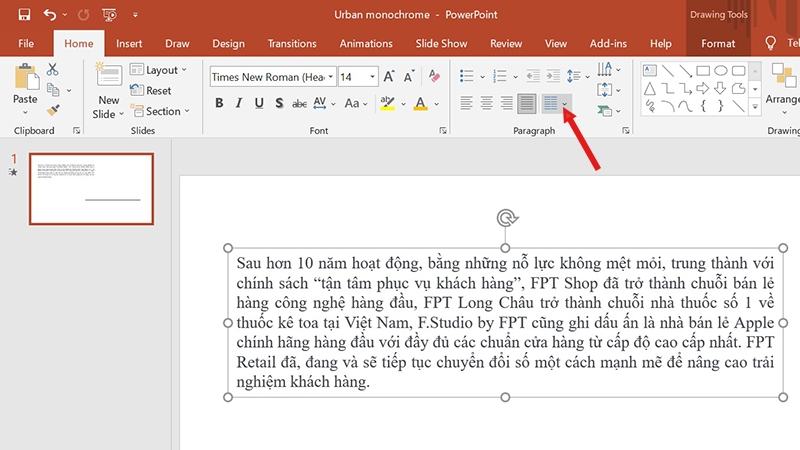
Task: Click the Save icon in title bar
Action: tap(24, 15)
